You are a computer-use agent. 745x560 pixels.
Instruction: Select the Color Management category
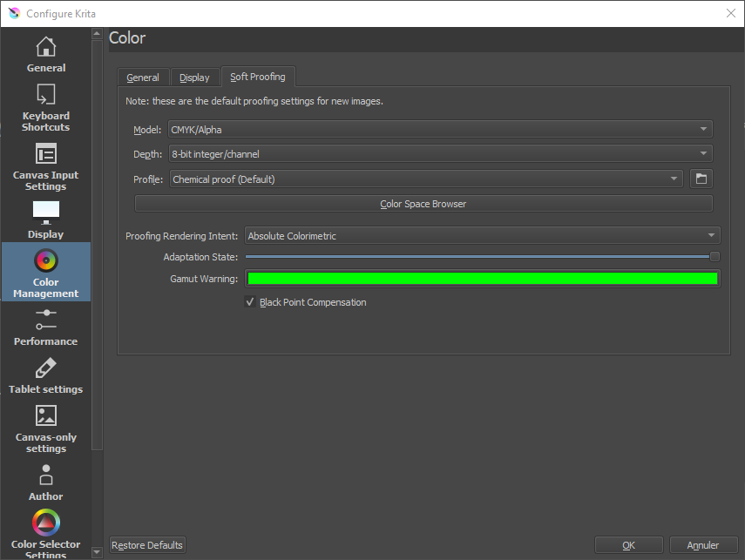(45, 273)
